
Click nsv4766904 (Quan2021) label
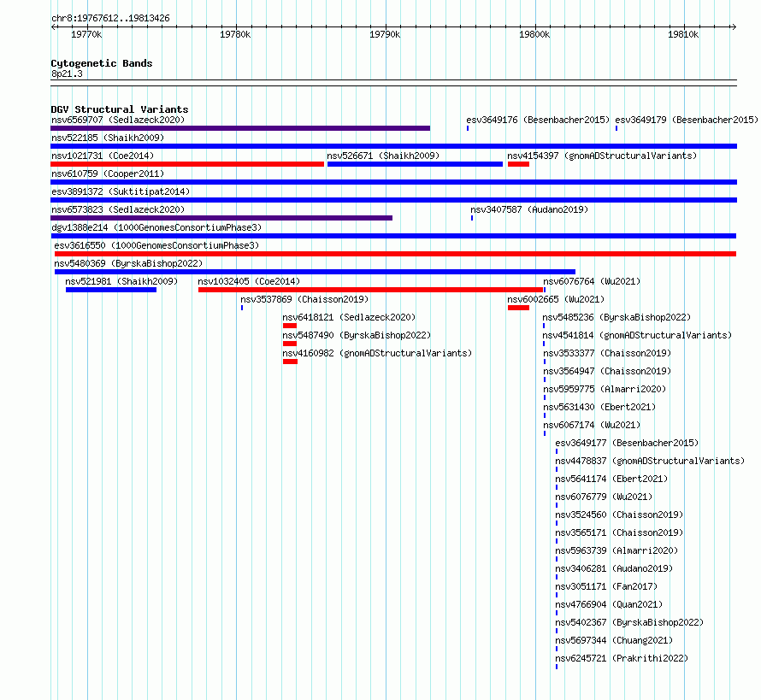tap(609, 604)
